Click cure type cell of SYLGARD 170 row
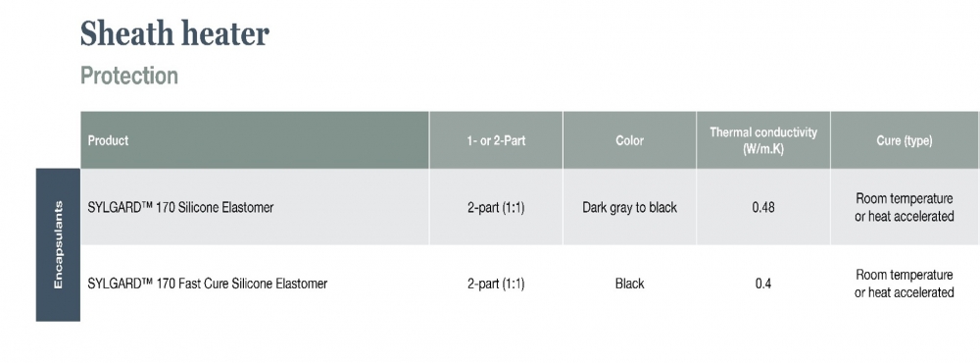This screenshot has height=363, width=980. pos(904,207)
